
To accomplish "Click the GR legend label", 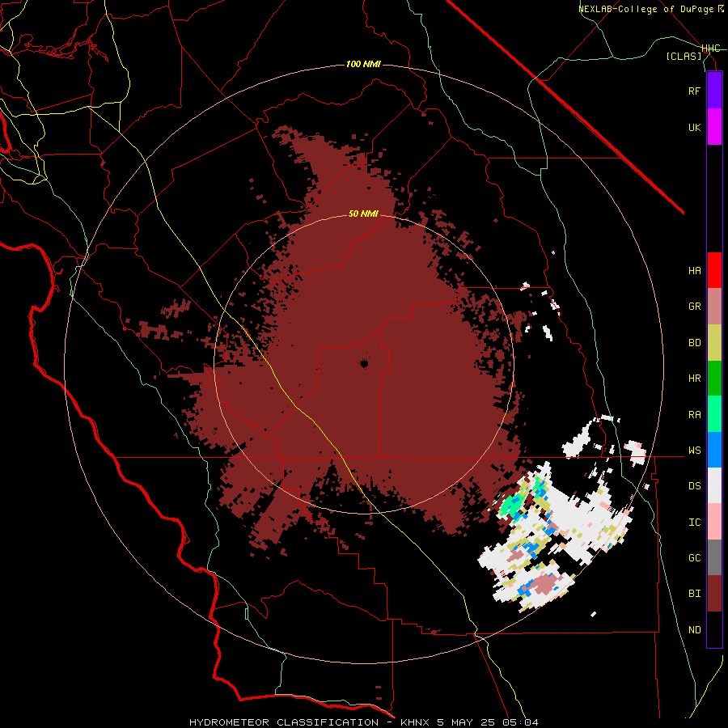I will coord(694,307).
